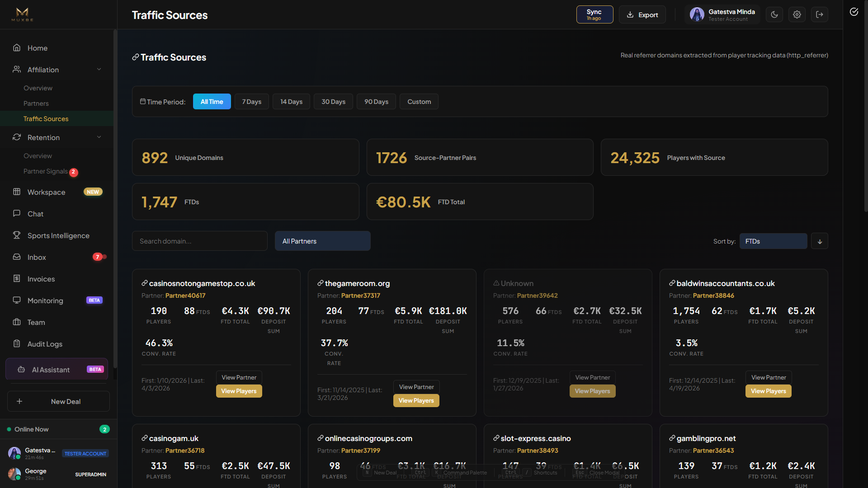Select the 90 Days period

coord(377,102)
